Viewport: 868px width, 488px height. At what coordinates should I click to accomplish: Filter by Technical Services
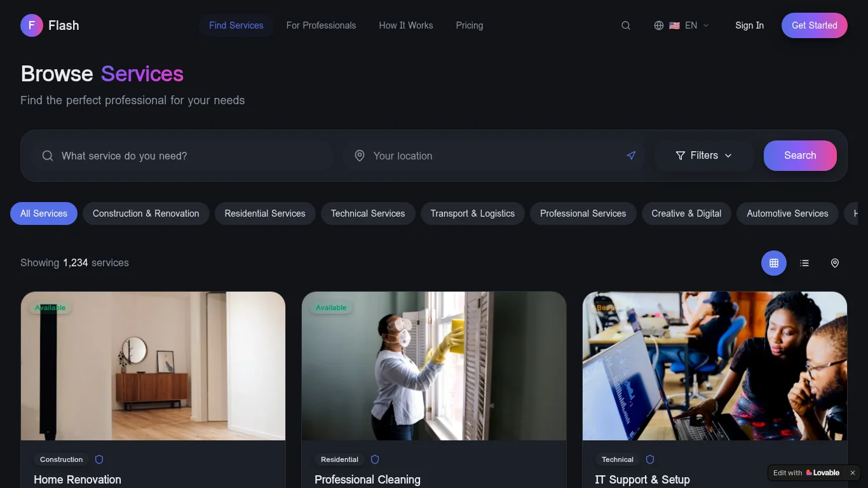(x=368, y=213)
